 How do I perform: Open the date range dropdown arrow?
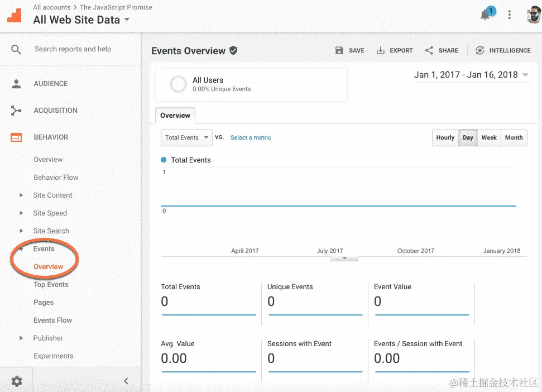pyautogui.click(x=525, y=75)
